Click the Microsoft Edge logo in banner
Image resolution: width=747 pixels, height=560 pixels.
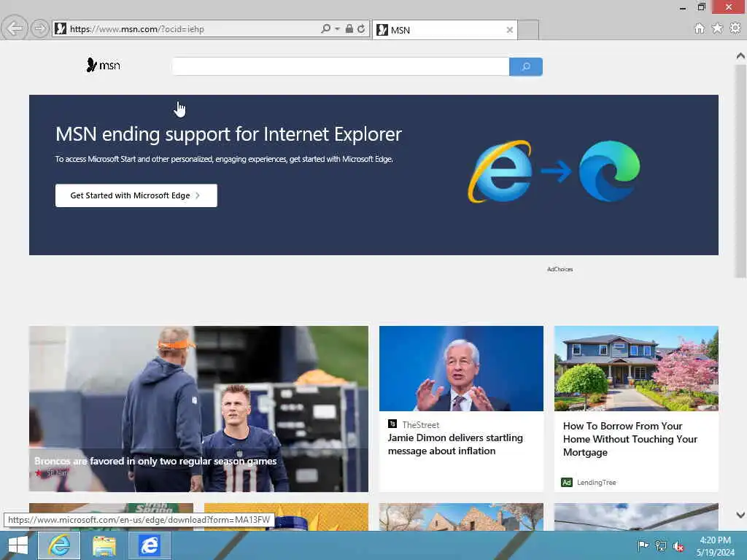tap(610, 171)
